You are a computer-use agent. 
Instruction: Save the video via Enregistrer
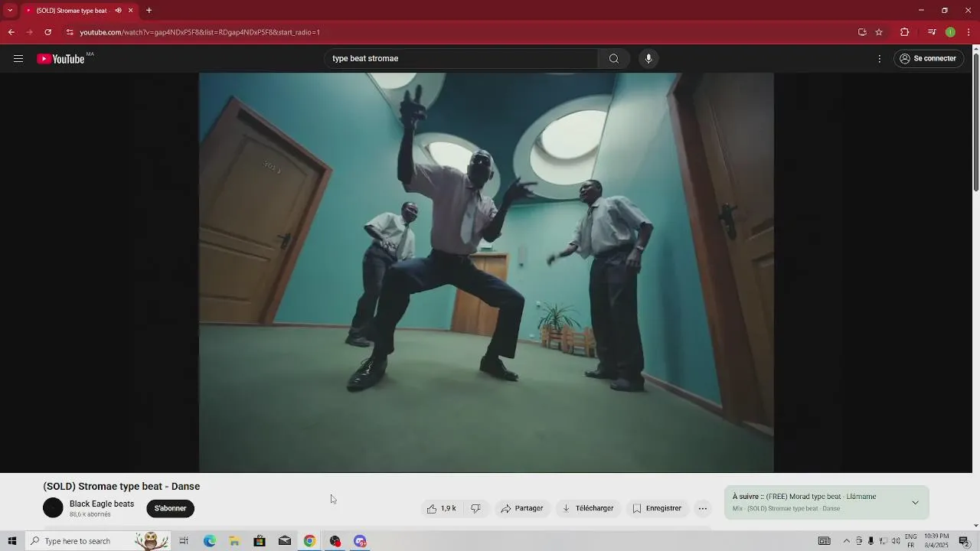pos(657,508)
